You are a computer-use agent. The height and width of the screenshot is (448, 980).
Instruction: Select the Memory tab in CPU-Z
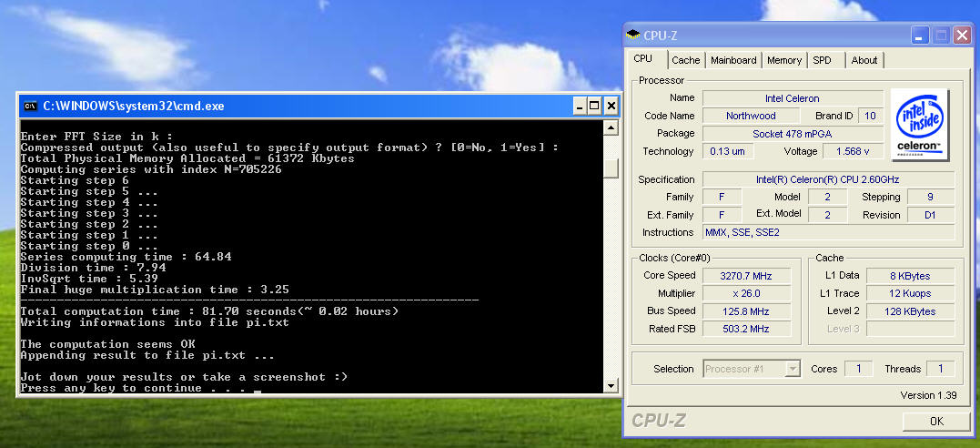point(783,60)
